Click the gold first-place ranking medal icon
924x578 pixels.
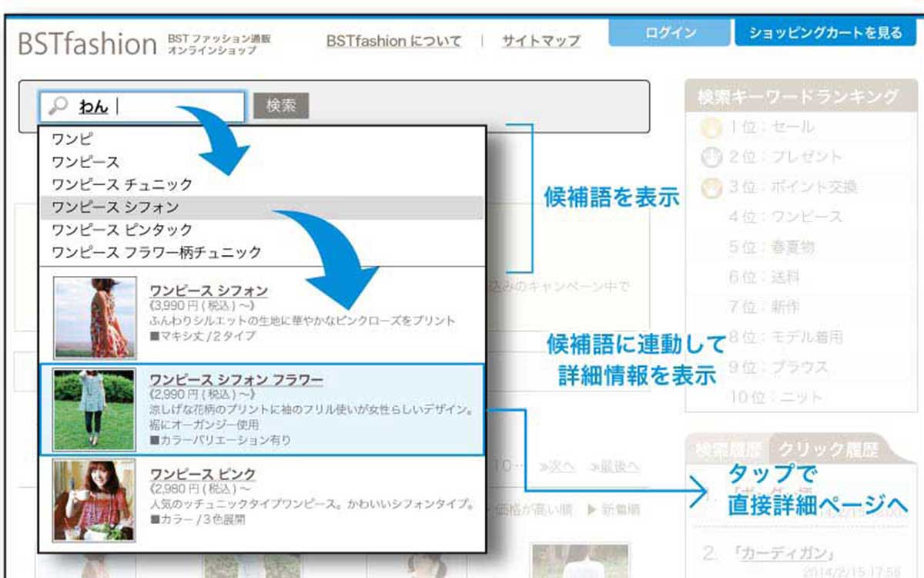click(711, 127)
